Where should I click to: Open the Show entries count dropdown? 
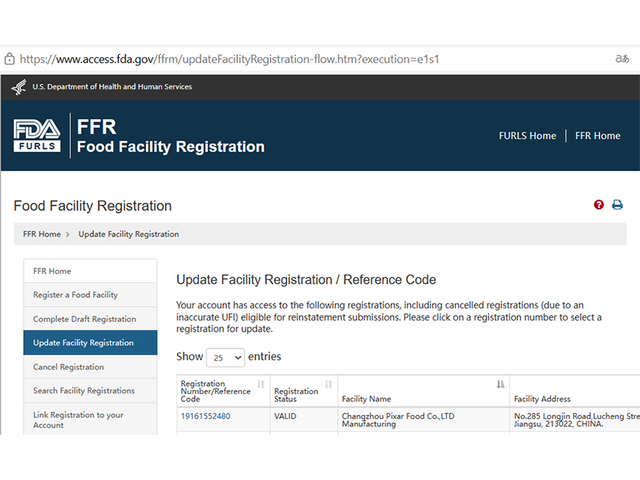[225, 357]
